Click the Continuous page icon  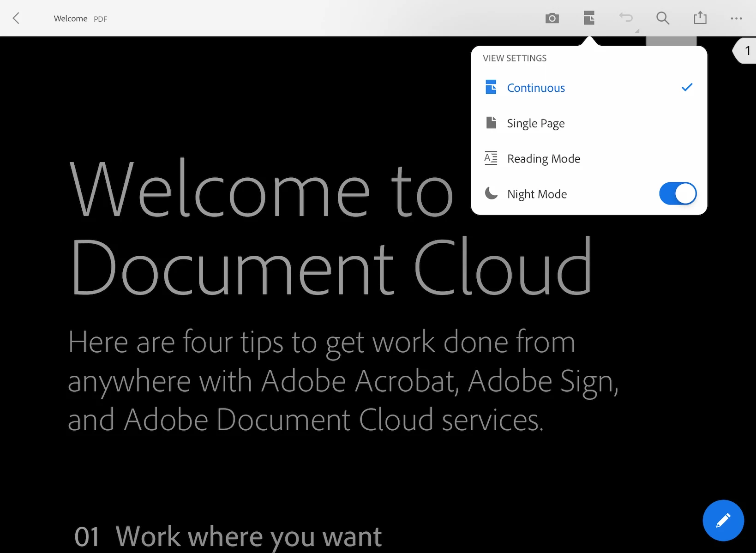491,87
